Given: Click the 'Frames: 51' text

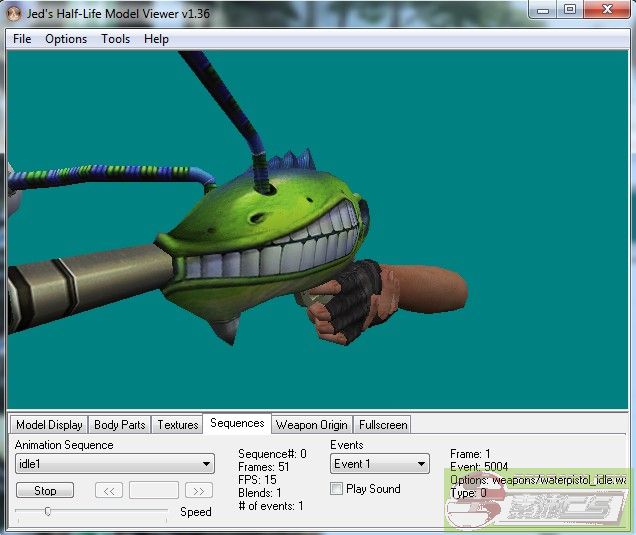Looking at the screenshot, I should point(264,467).
